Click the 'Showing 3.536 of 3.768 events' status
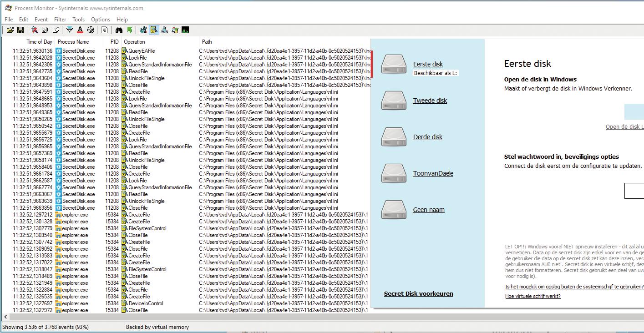The height and width of the screenshot is (333, 644). coord(46,327)
